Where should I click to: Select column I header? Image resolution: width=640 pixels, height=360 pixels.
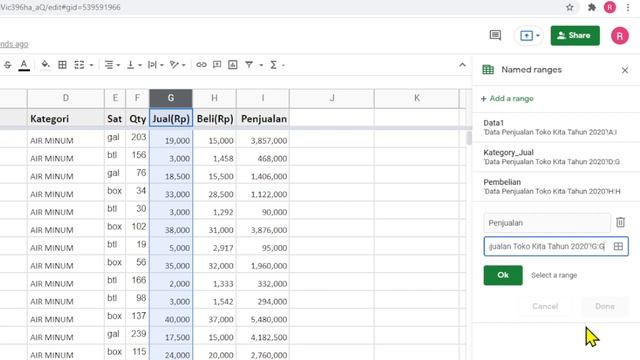click(x=263, y=98)
